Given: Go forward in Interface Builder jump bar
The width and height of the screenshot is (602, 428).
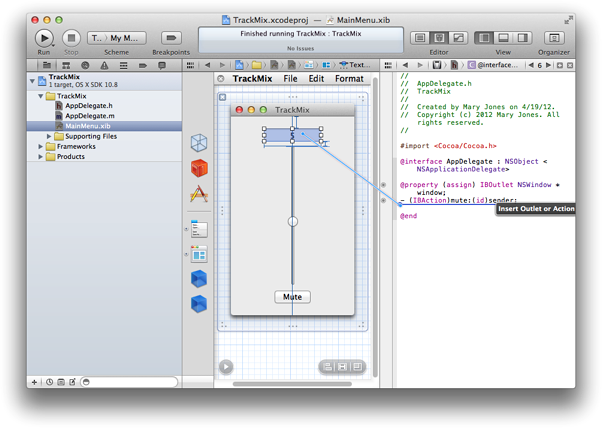Looking at the screenshot, I should tap(222, 65).
